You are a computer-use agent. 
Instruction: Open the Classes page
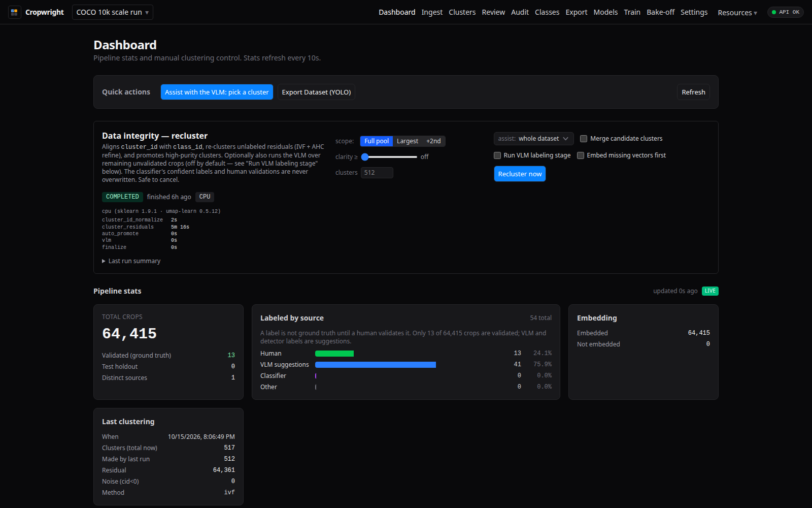(x=547, y=12)
